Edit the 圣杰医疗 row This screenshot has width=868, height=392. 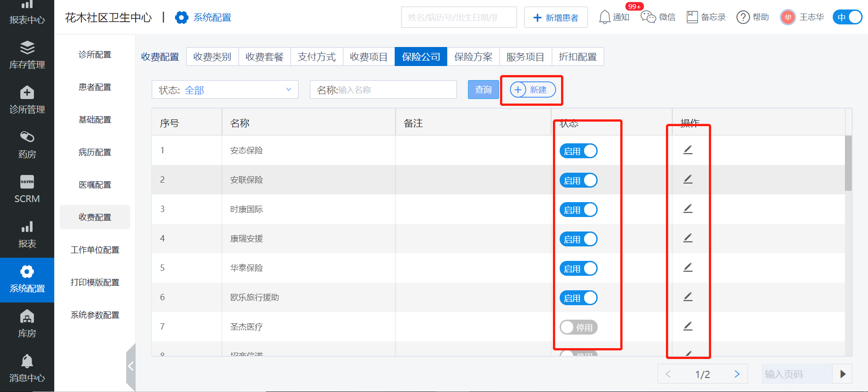click(x=688, y=326)
